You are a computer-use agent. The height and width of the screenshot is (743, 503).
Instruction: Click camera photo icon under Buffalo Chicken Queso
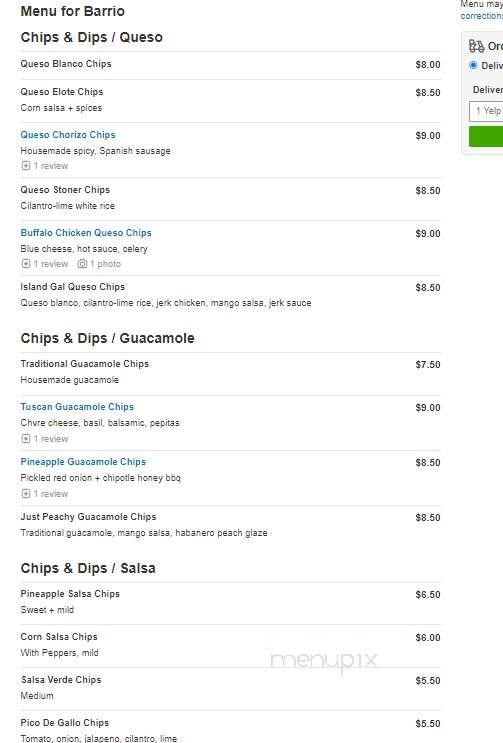82,264
